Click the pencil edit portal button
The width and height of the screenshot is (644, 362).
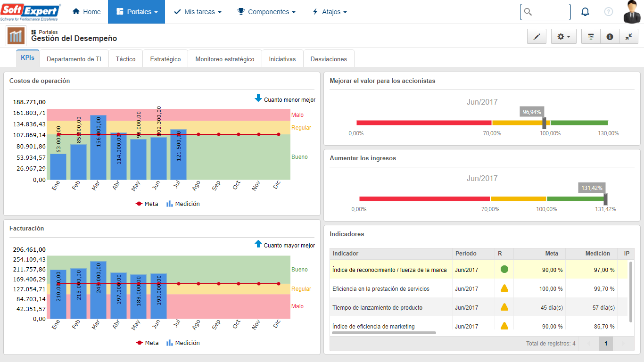click(537, 36)
